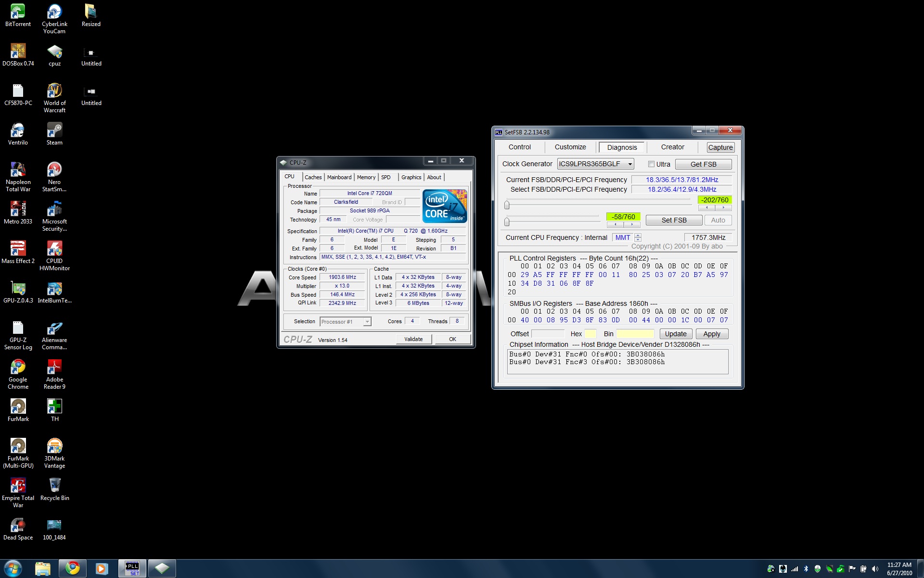
Task: Launch the DOSBox 0.74 shortcut
Action: pos(18,55)
